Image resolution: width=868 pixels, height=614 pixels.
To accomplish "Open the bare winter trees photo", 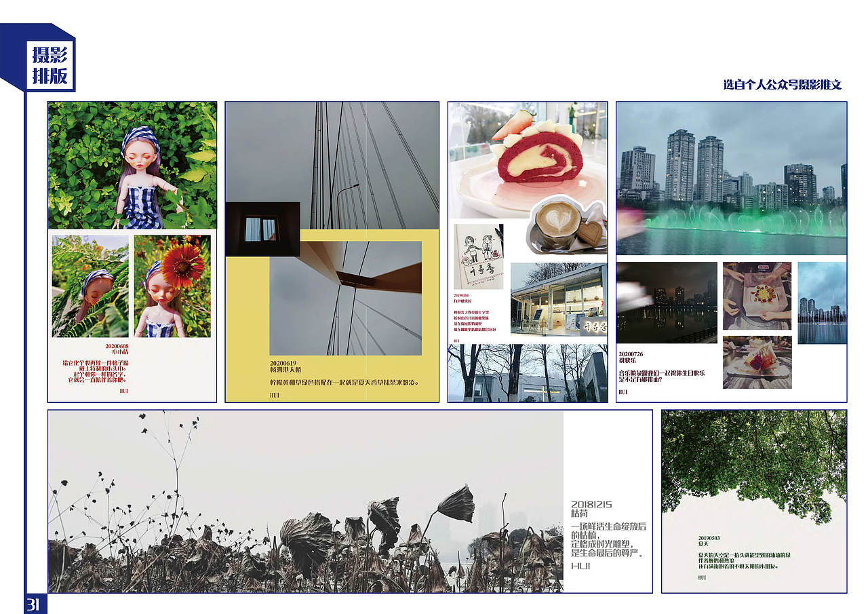I will [x=528, y=372].
